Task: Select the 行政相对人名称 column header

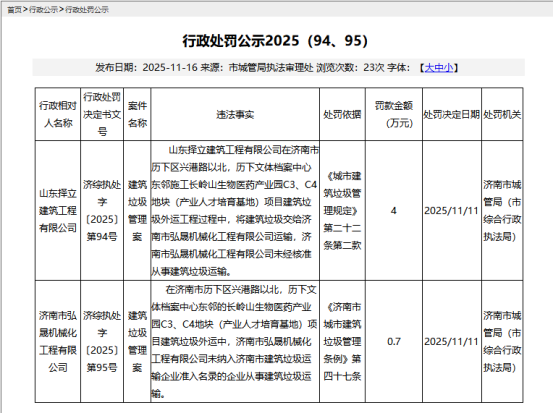Action: 58,114
